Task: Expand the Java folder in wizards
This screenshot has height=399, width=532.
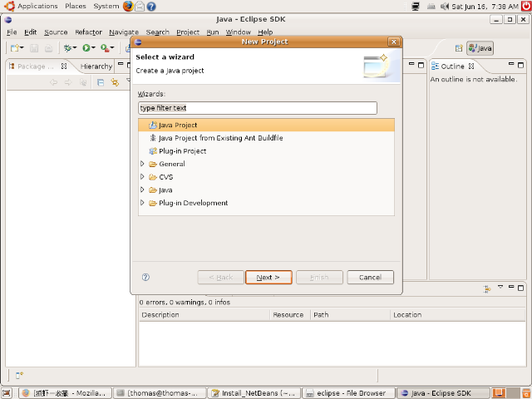Action: click(x=142, y=190)
